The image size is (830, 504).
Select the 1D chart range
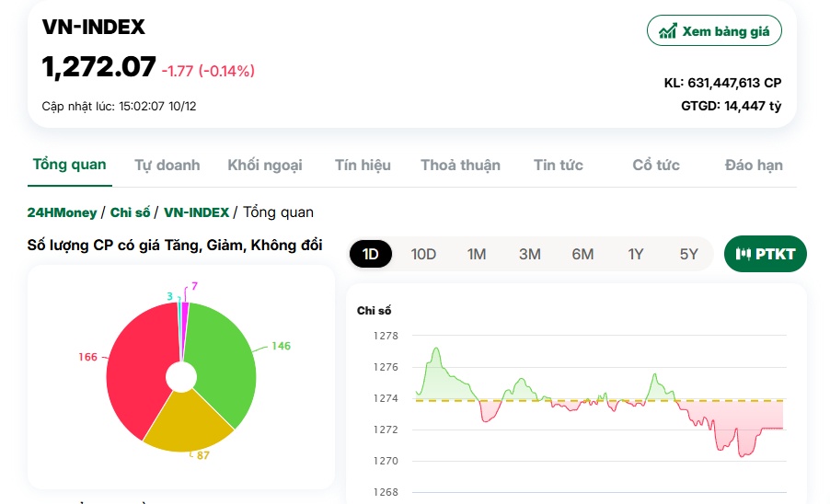coord(371,254)
